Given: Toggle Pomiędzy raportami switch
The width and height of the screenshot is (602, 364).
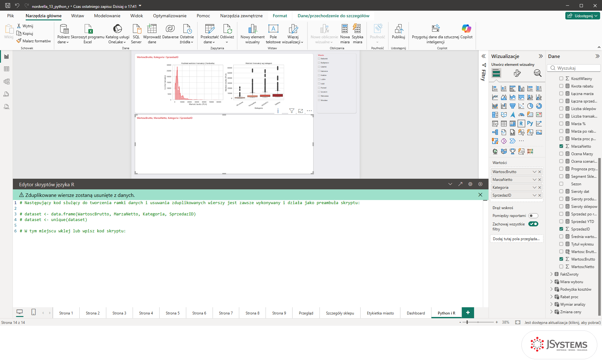Looking at the screenshot, I should point(533,216).
